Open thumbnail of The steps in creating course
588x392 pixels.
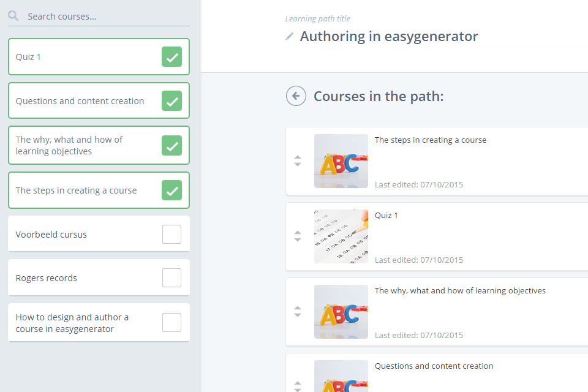(341, 161)
